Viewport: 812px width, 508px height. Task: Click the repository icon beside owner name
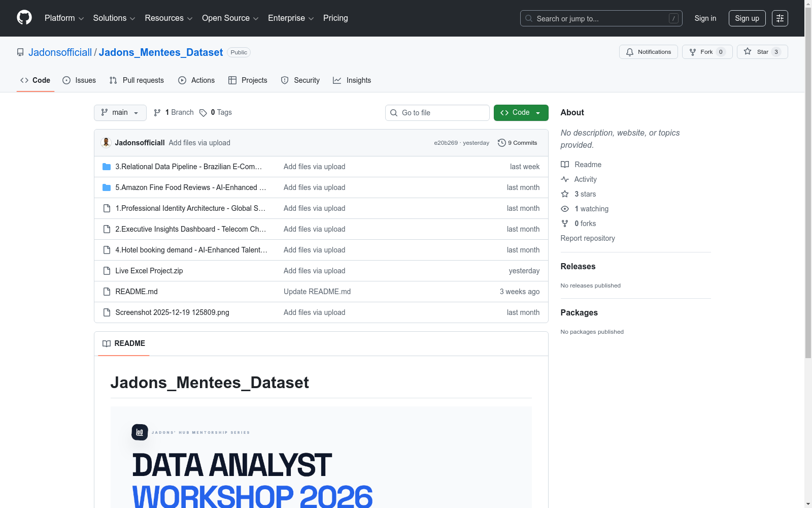coord(20,52)
